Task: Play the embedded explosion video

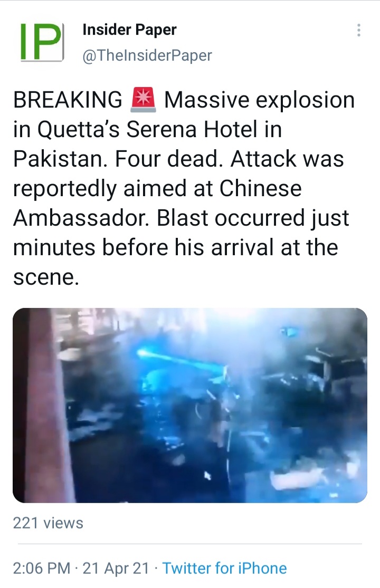Action: click(190, 406)
